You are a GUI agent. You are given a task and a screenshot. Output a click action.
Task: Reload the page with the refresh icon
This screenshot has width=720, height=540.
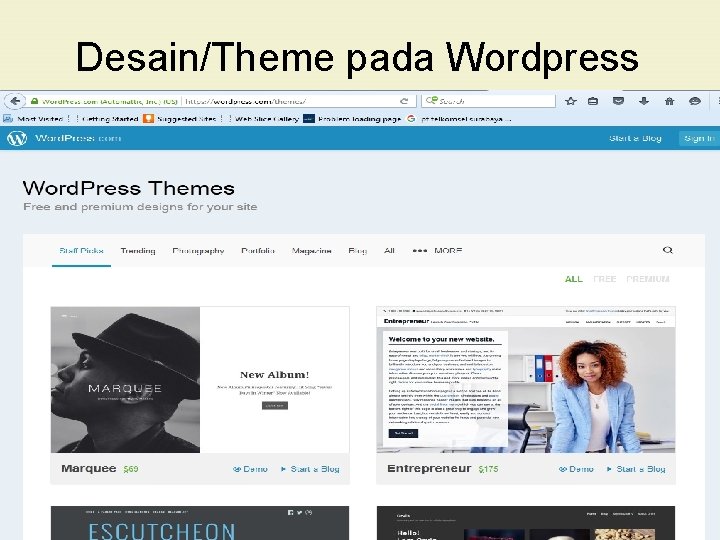point(404,101)
